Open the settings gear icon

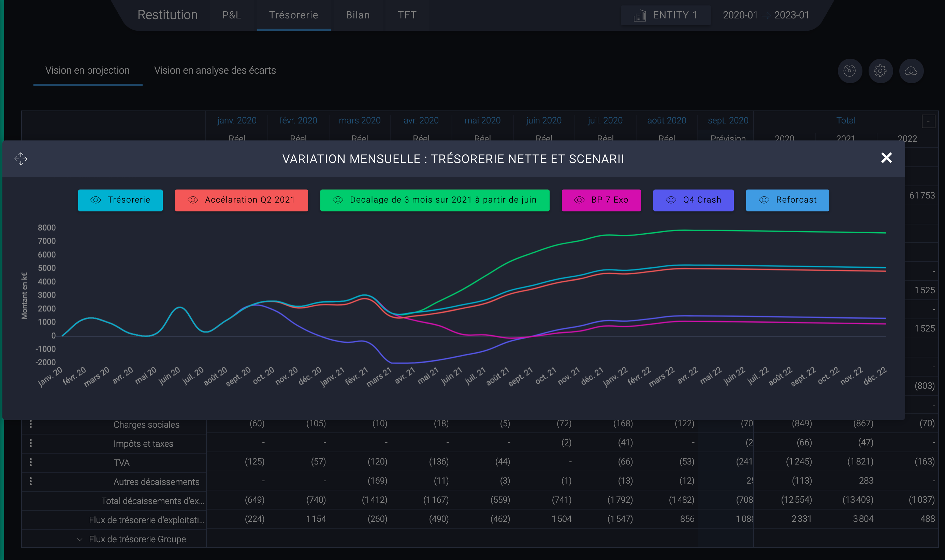881,71
